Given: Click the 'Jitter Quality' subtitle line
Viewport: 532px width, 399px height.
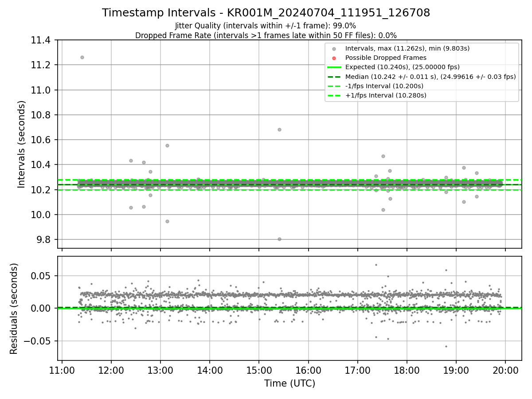Looking at the screenshot, I should pos(266,26).
